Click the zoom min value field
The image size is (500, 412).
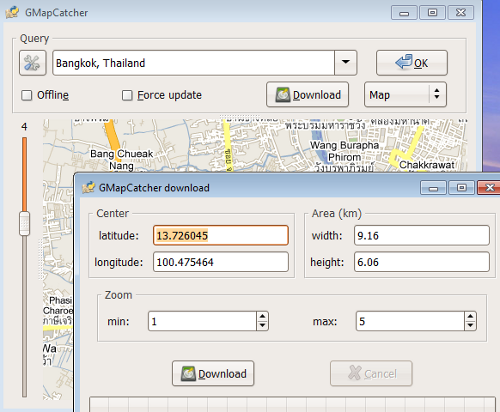click(x=202, y=321)
